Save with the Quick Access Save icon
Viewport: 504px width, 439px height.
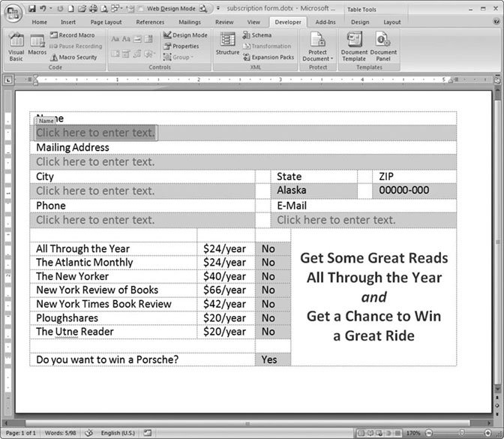(x=31, y=9)
